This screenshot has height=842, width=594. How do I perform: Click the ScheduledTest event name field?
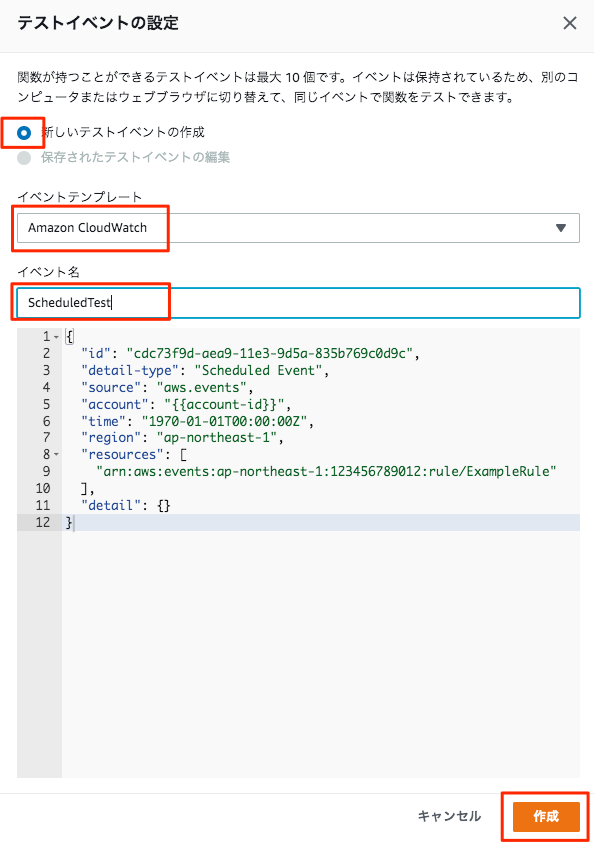[x=298, y=303]
